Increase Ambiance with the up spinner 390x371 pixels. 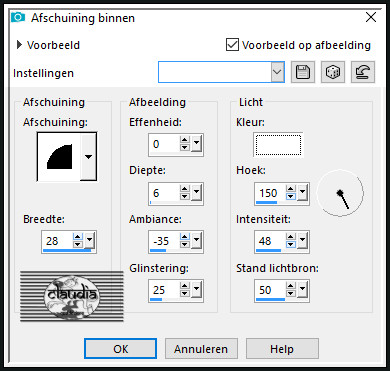(185, 236)
